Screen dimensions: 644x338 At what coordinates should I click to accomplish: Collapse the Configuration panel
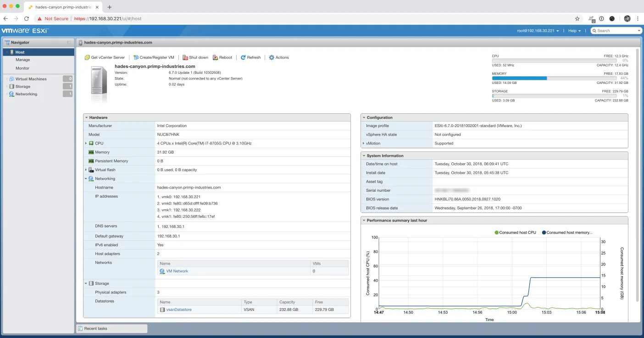pyautogui.click(x=364, y=117)
